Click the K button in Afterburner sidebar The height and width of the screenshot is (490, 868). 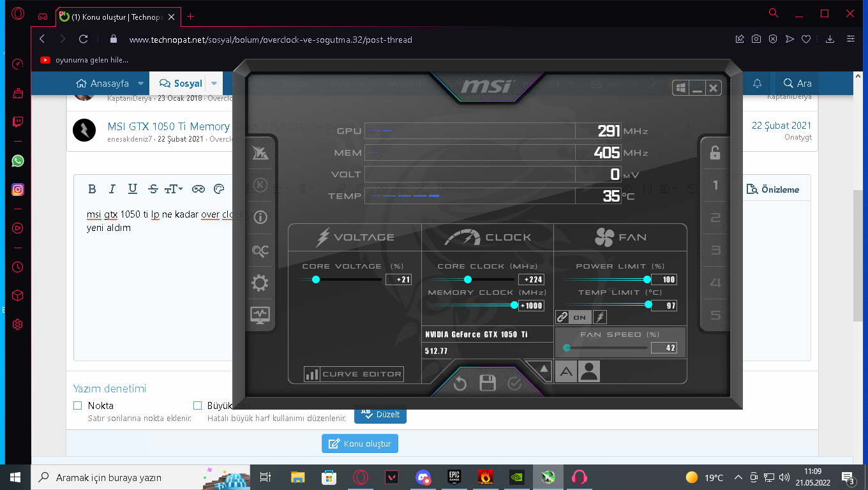coord(260,185)
